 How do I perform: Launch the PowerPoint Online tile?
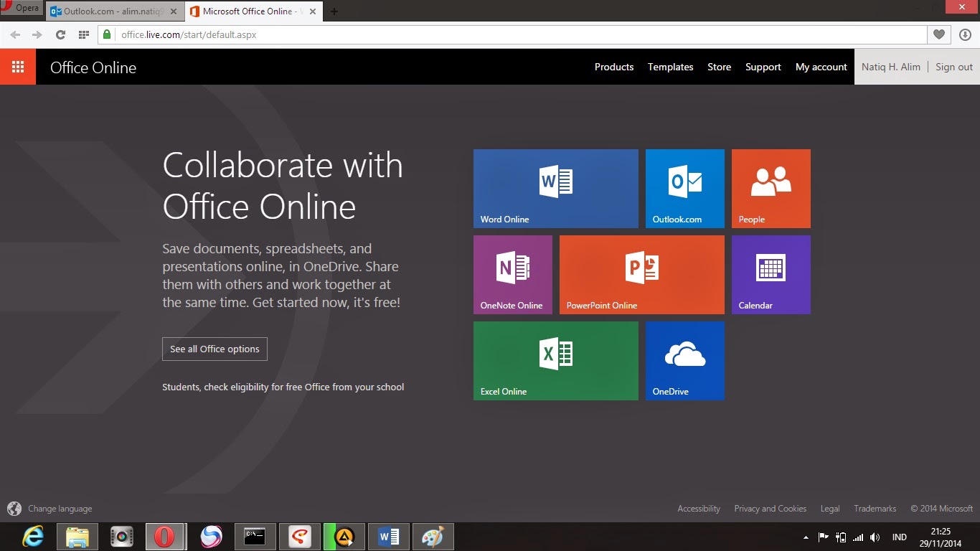click(641, 275)
